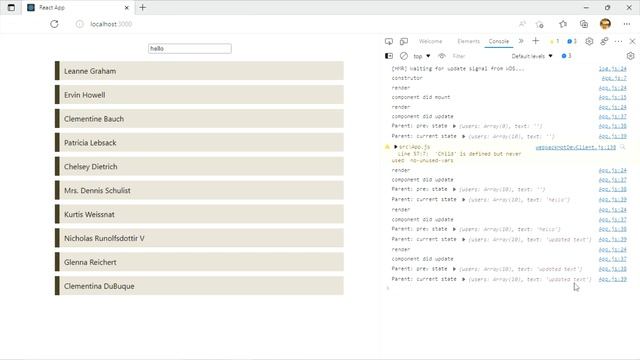View site information icon beside localhost

80,24
